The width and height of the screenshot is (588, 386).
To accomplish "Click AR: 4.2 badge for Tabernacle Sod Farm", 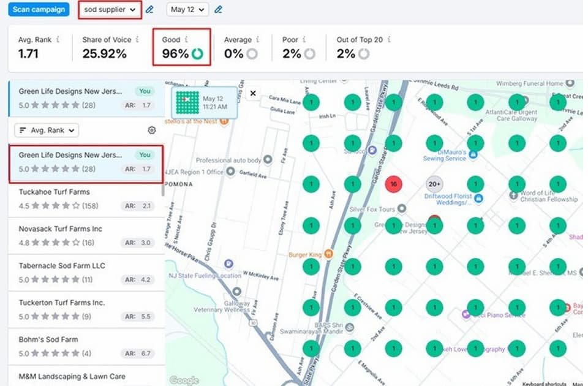I will tap(138, 279).
